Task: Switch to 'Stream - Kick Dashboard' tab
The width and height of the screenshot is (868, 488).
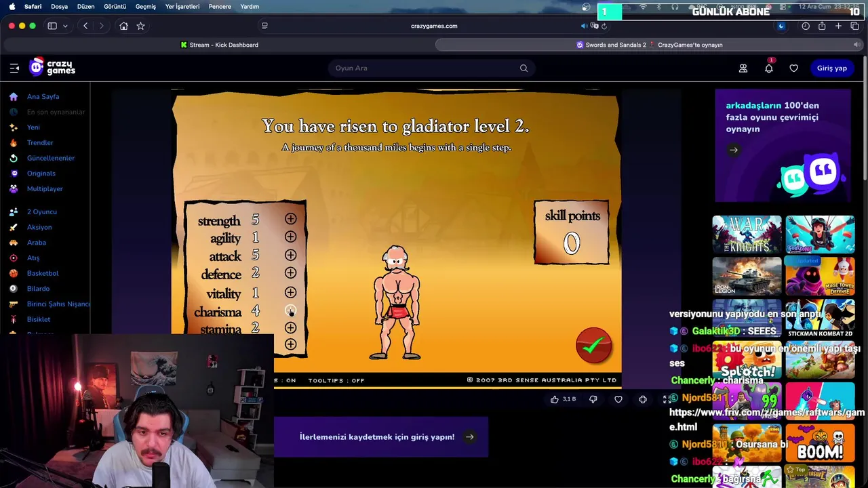Action: pos(219,45)
